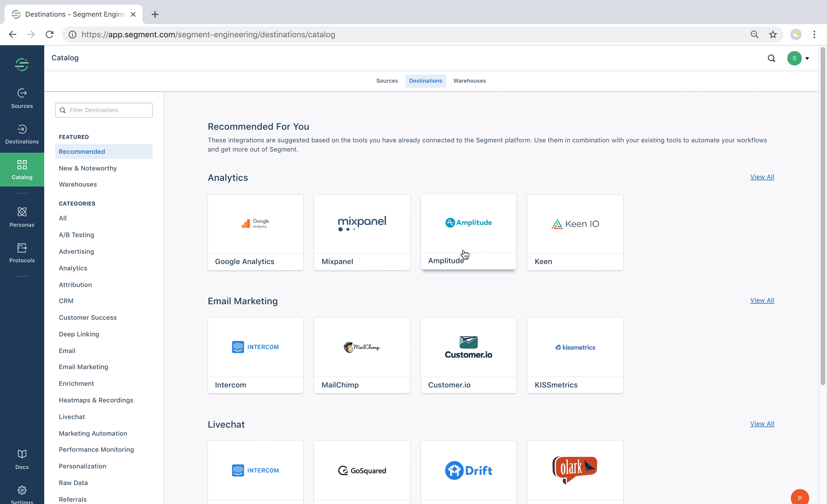Open Destinations from the sidebar icon
827x504 pixels.
click(x=22, y=134)
